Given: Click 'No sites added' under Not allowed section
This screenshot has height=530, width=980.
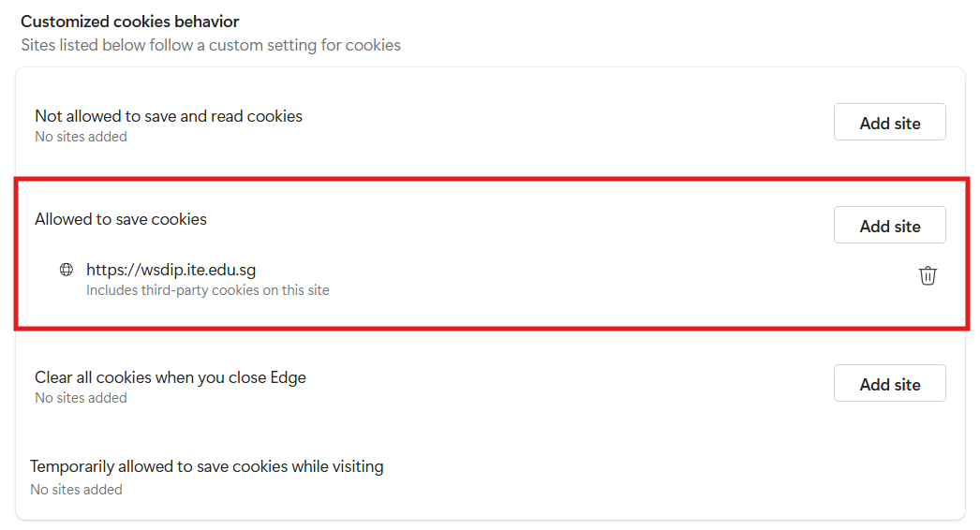Looking at the screenshot, I should (81, 137).
